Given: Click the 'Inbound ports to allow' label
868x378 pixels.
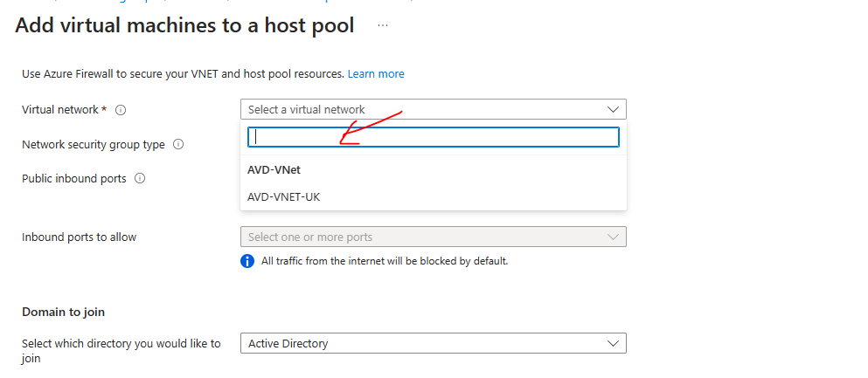Looking at the screenshot, I should 79,237.
